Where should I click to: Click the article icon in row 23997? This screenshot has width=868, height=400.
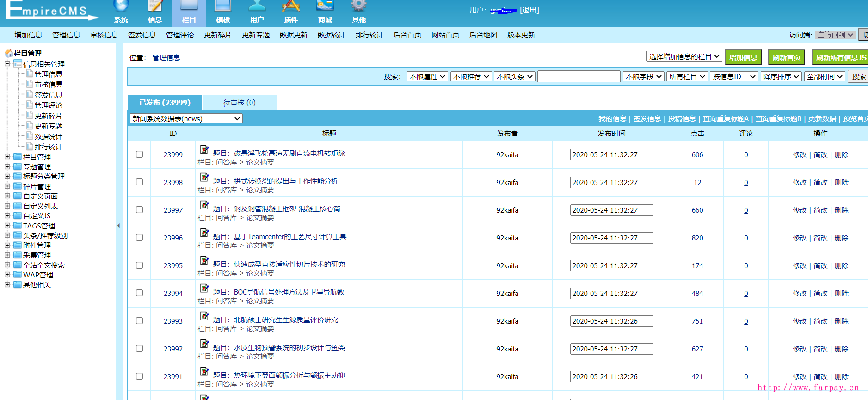click(x=204, y=205)
